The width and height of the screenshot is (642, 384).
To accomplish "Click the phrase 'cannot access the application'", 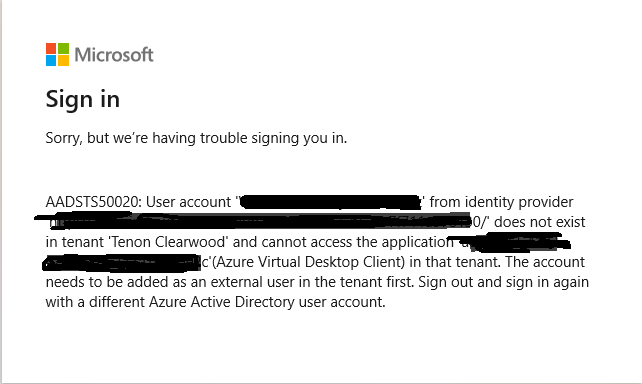I will tap(357, 242).
